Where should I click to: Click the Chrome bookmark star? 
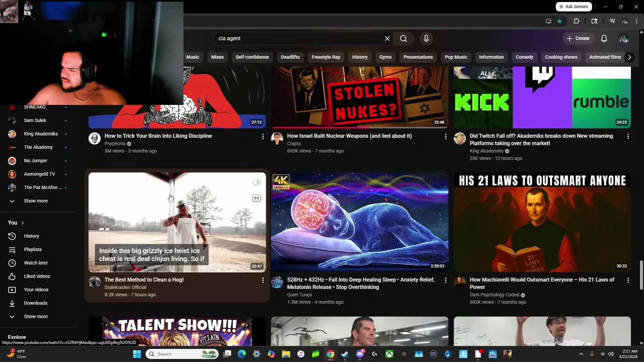pyautogui.click(x=559, y=21)
